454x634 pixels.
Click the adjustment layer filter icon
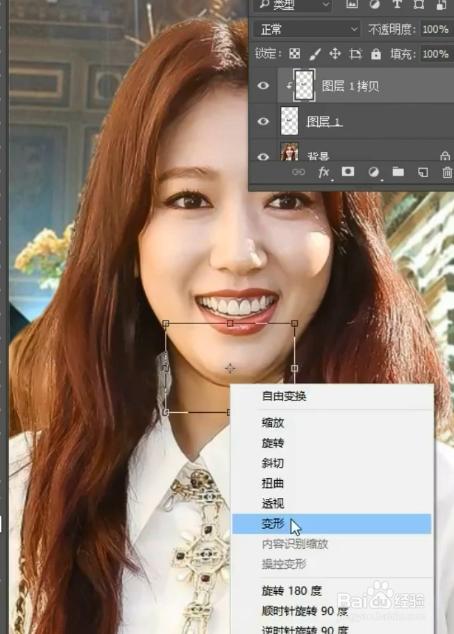pos(374,4)
